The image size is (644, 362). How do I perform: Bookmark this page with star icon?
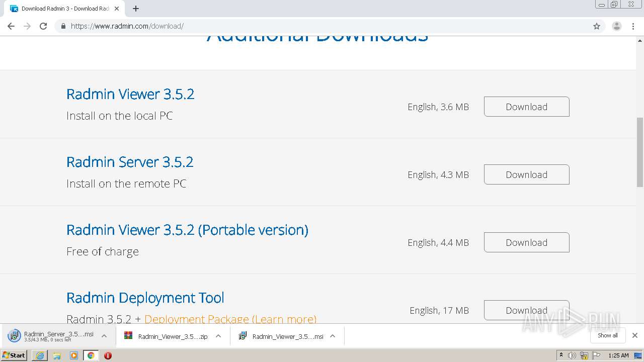tap(597, 26)
